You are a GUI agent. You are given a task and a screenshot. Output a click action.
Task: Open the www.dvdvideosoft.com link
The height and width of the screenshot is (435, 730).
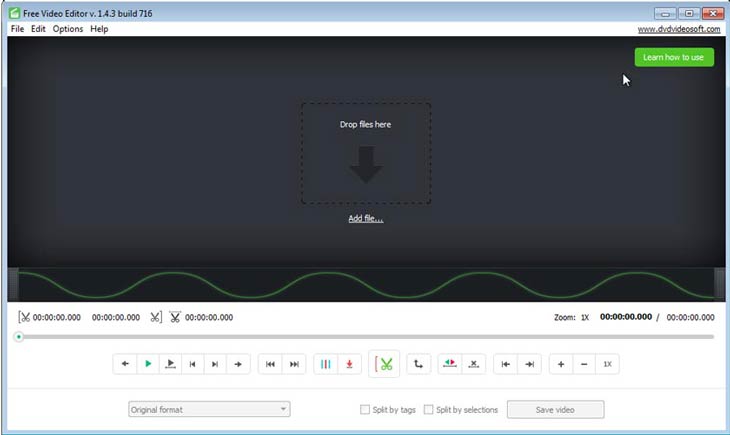(679, 29)
